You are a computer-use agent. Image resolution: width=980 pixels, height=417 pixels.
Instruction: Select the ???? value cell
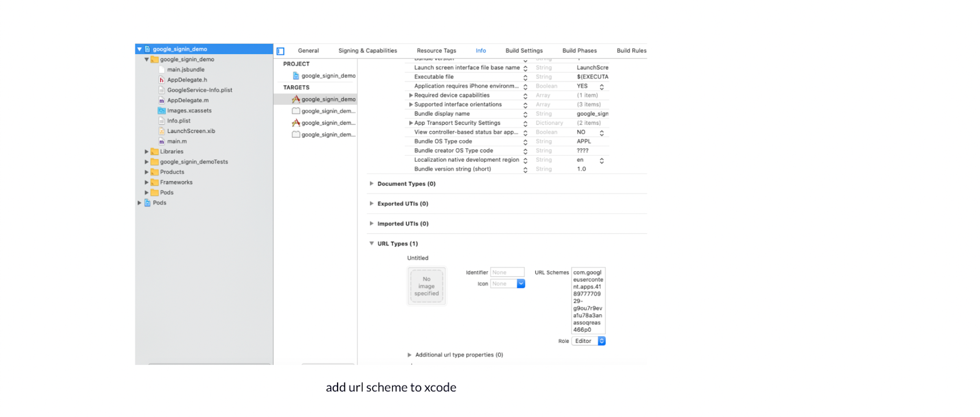click(x=582, y=151)
